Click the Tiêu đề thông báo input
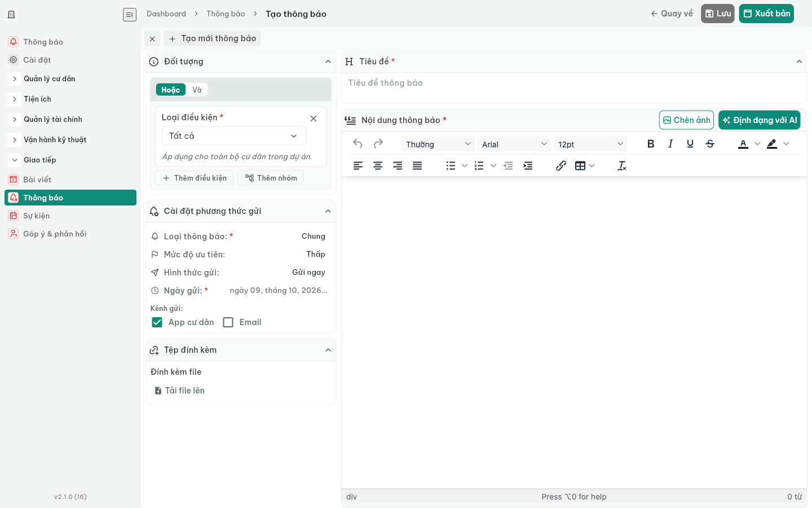 click(x=574, y=84)
